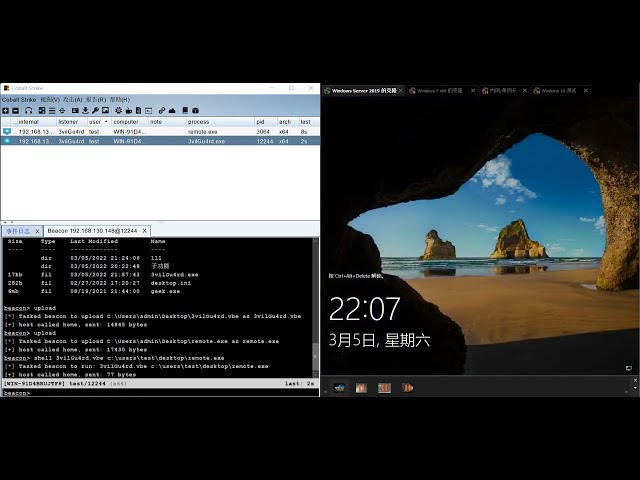Switch to the 内网-单网卡 VM tab
This screenshot has height=480, width=640.
(x=503, y=91)
